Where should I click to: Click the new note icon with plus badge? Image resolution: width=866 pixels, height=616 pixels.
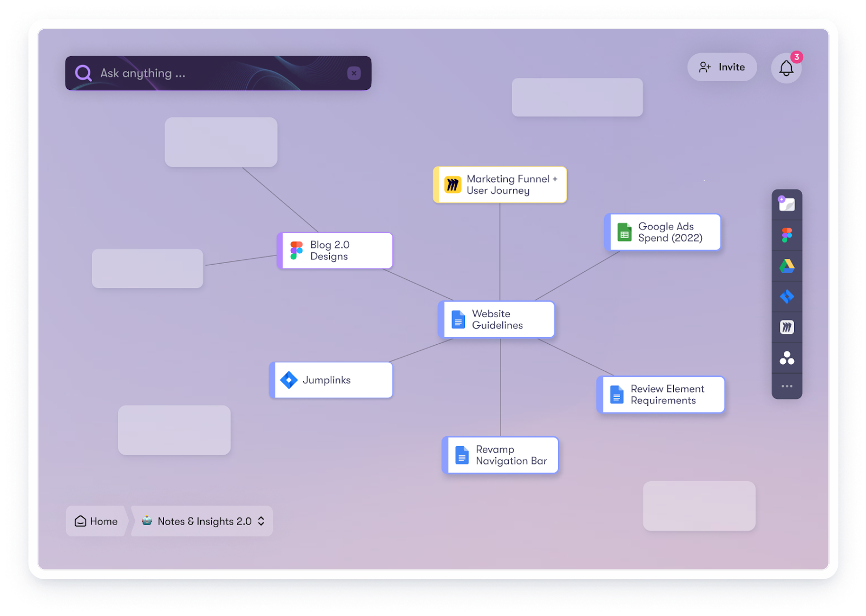[787, 204]
